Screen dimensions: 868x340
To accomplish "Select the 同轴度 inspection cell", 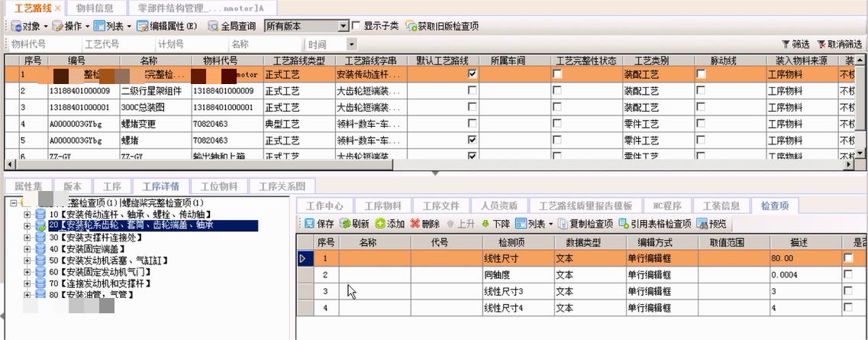I will point(518,274).
